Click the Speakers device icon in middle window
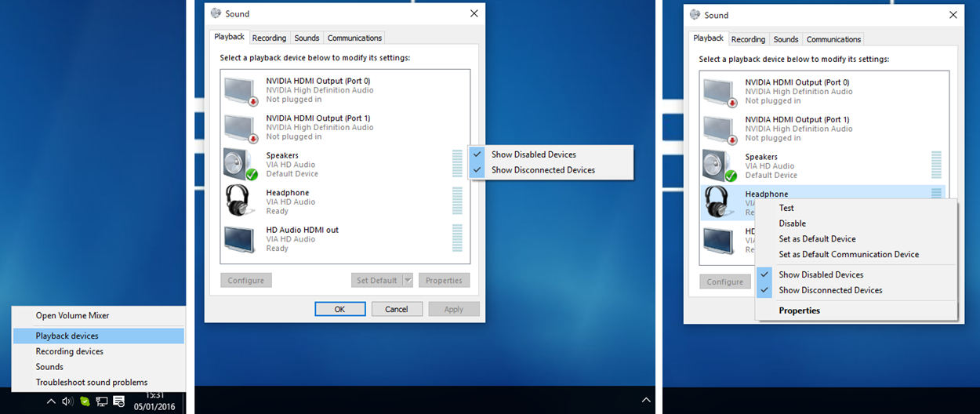Image resolution: width=980 pixels, height=414 pixels. [x=240, y=165]
